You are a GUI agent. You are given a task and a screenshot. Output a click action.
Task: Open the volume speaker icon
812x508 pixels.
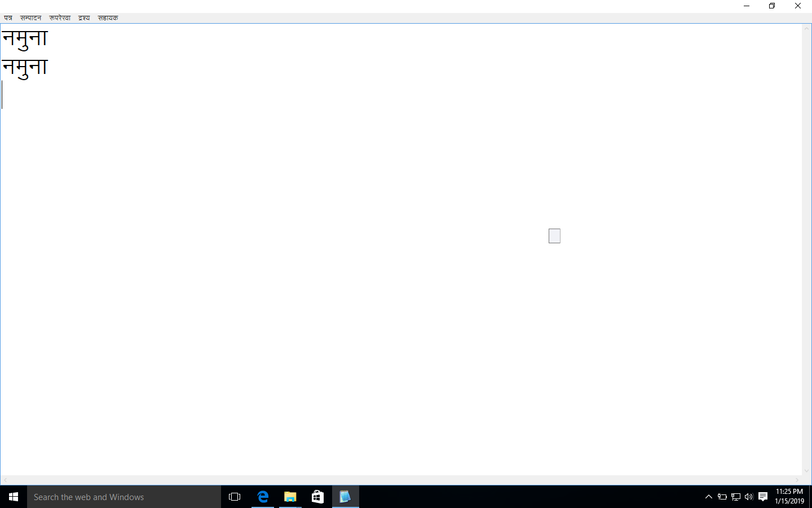click(x=749, y=497)
